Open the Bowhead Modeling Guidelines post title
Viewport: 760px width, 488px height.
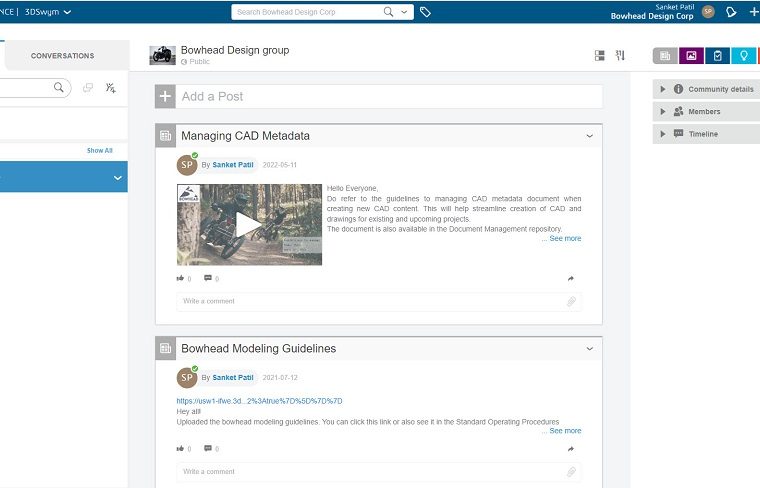258,348
